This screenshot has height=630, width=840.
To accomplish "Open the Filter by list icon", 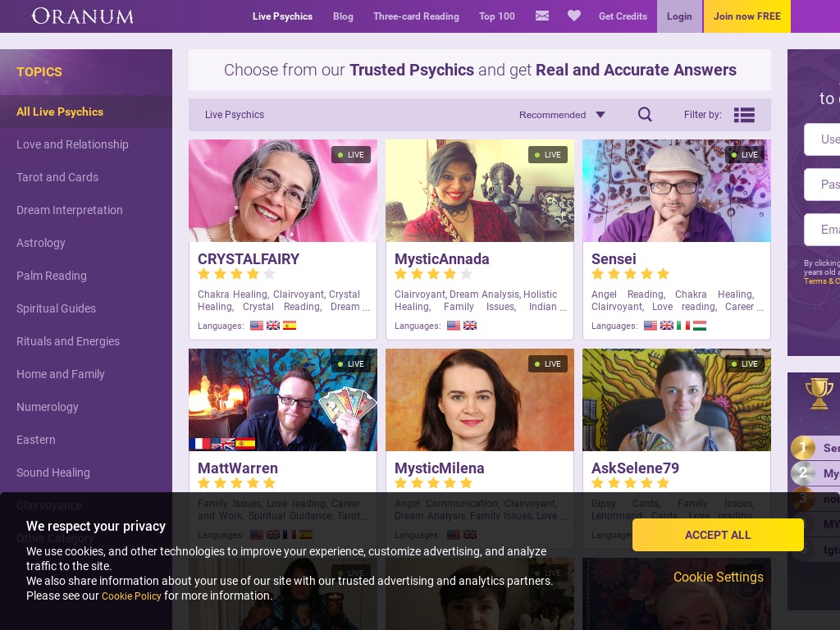I will (x=744, y=115).
